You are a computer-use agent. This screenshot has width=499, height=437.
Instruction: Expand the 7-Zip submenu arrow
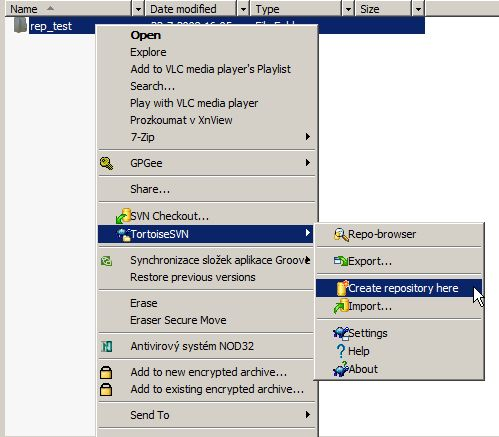pyautogui.click(x=308, y=137)
